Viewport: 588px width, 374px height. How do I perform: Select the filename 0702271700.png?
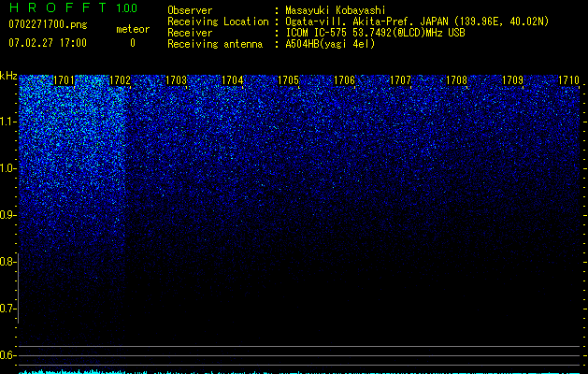[48, 24]
